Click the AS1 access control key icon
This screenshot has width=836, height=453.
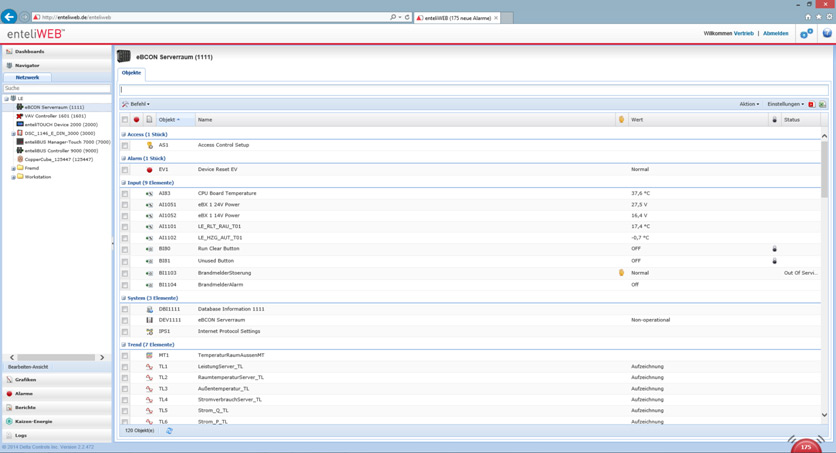click(149, 145)
